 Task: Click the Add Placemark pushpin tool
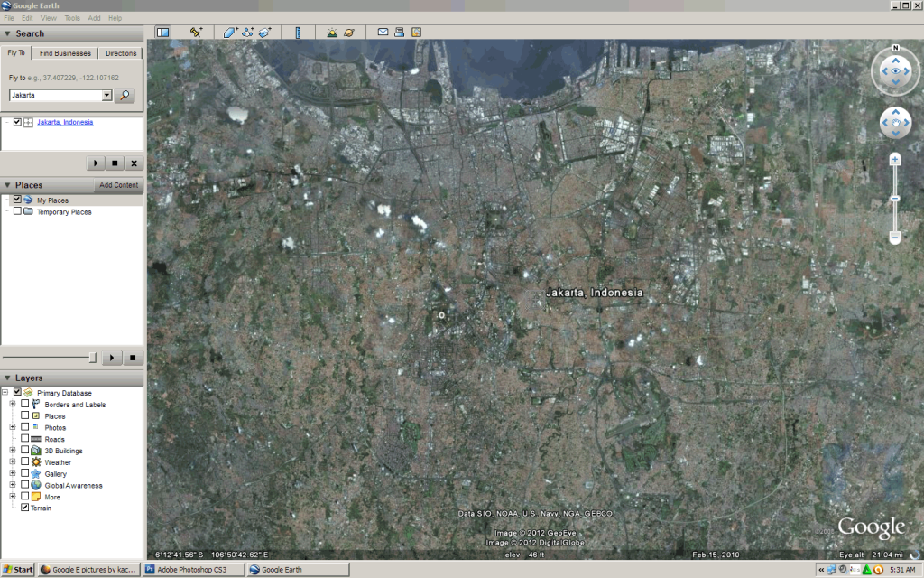tap(196, 33)
